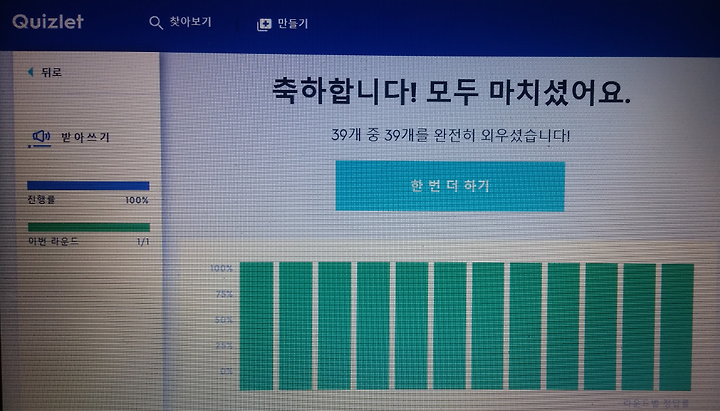Click the back arrow icon next to 뒤로

pos(31,72)
